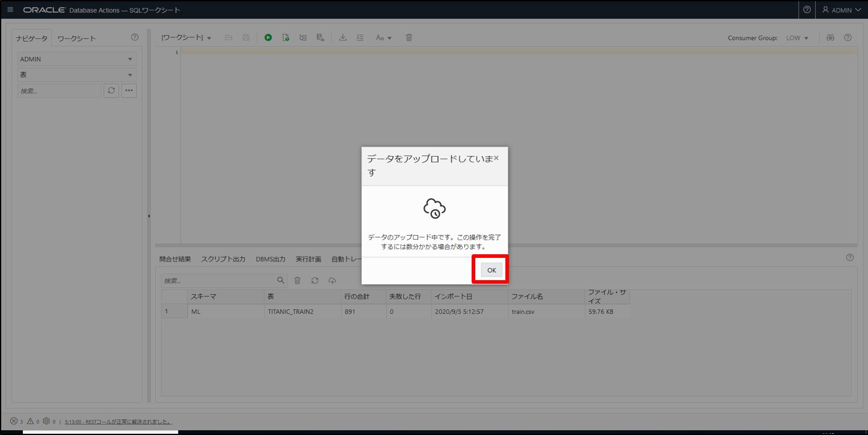868x435 pixels.
Task: Expand the ADMIN user menu
Action: (x=841, y=10)
